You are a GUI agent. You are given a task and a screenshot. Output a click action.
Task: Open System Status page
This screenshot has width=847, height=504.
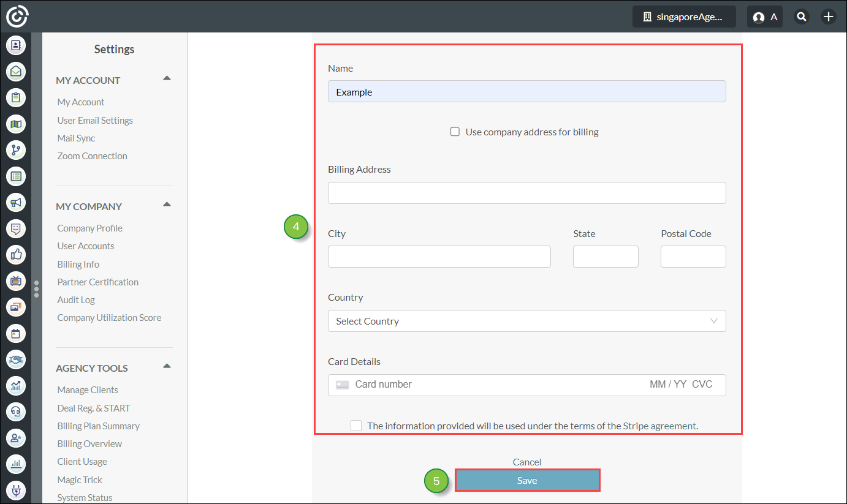(85, 498)
